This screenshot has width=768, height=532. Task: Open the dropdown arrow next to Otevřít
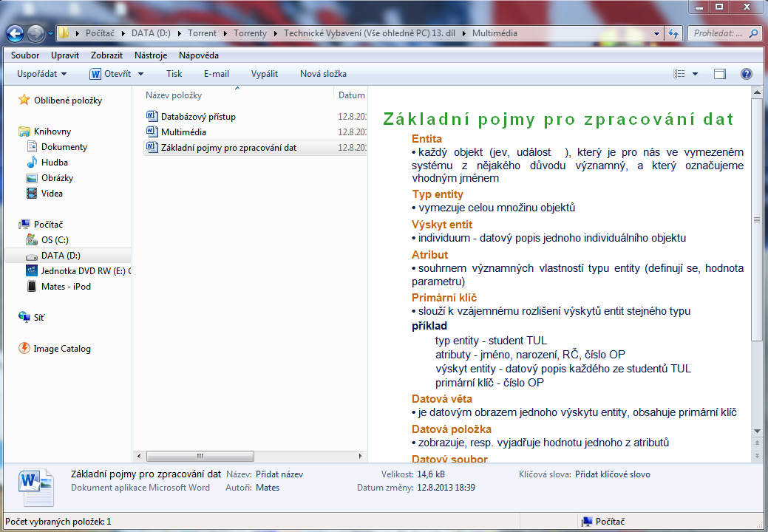point(140,74)
